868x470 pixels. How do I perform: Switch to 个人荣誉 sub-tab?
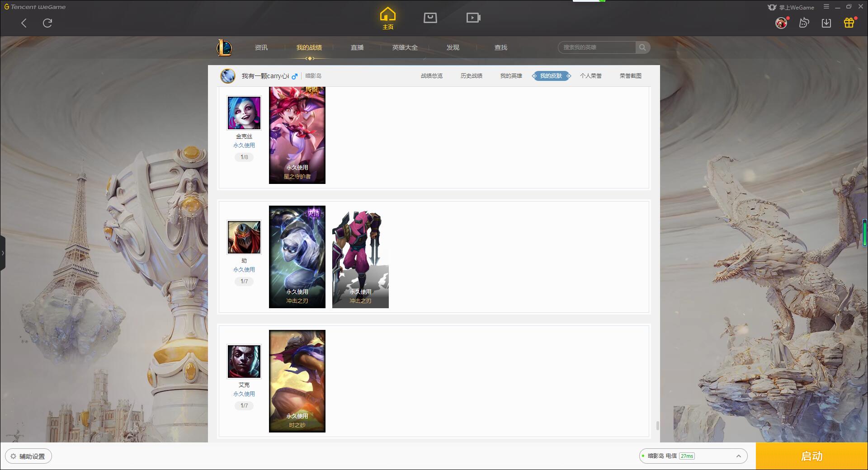tap(591, 76)
